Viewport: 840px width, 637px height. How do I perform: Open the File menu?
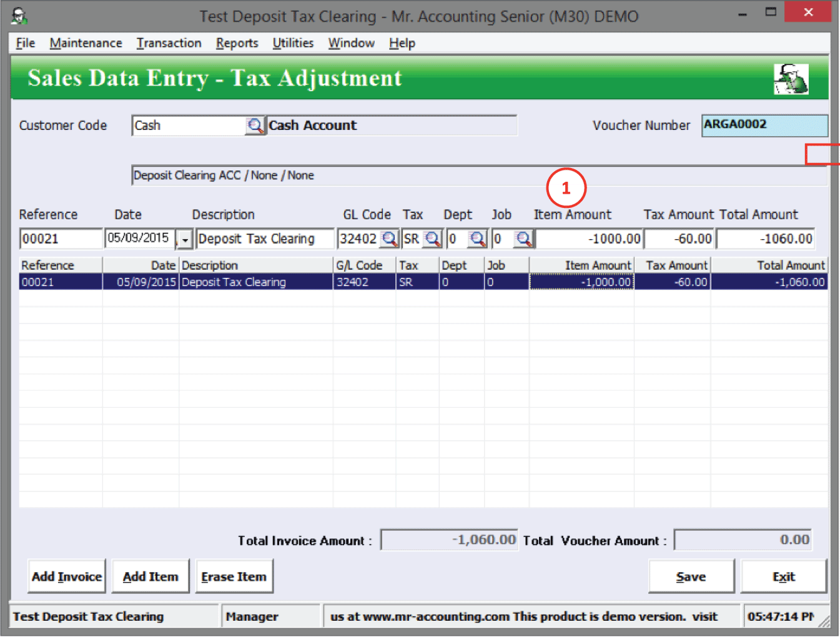(26, 43)
